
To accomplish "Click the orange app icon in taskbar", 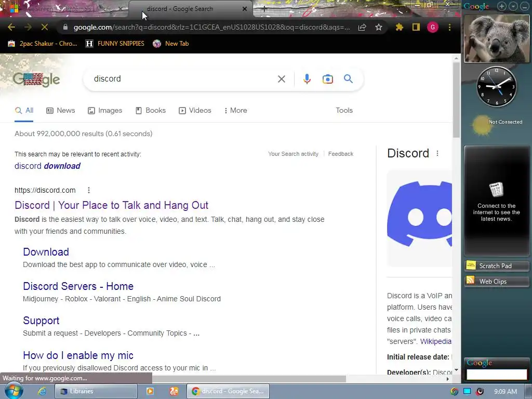I will click(x=174, y=391).
